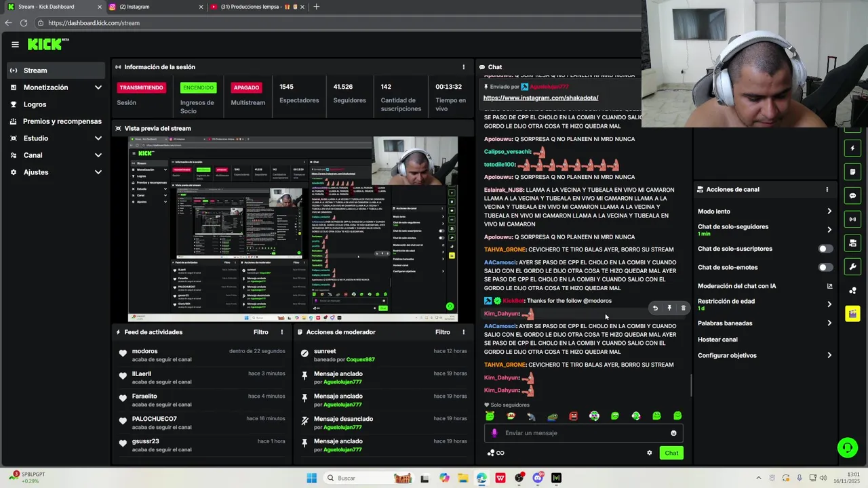Viewport: 868px width, 488px height.
Task: Click the KickBot username in chat
Action: 513,301
